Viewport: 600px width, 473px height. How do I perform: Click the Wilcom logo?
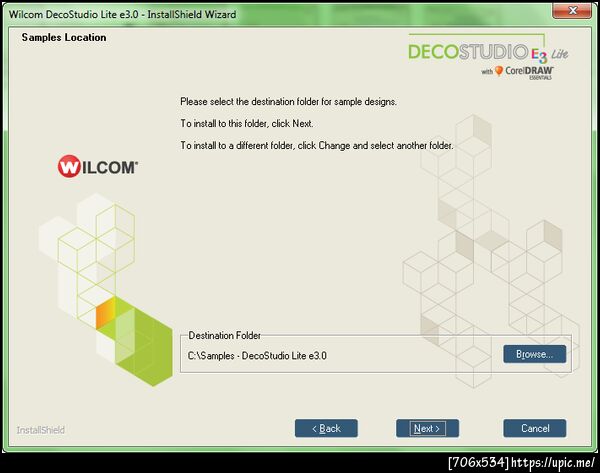[x=98, y=166]
